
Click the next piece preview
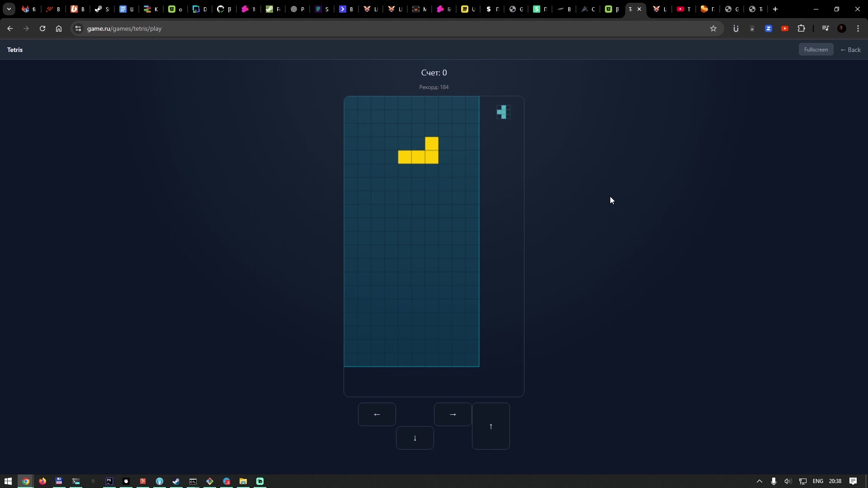point(503,112)
